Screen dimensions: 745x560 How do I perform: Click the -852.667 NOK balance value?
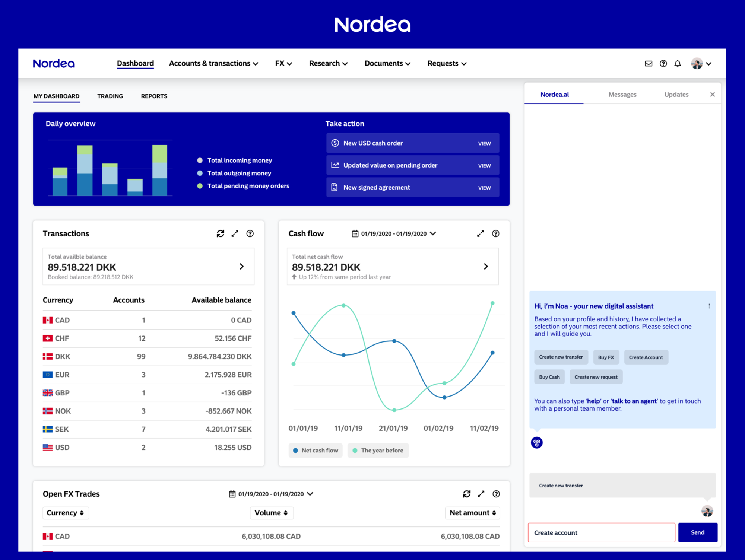[228, 411]
